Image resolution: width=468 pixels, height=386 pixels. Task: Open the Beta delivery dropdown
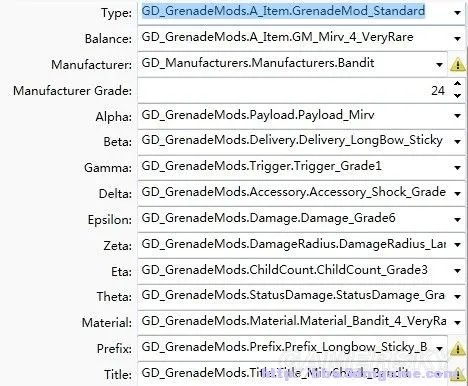pos(458,142)
